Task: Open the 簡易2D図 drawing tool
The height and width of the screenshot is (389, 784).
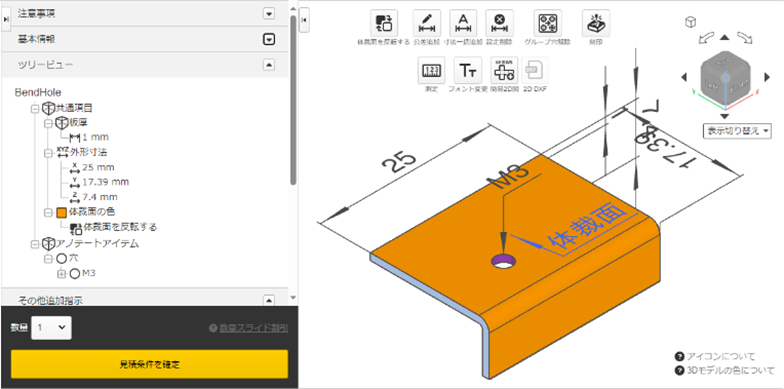Action: [x=504, y=70]
